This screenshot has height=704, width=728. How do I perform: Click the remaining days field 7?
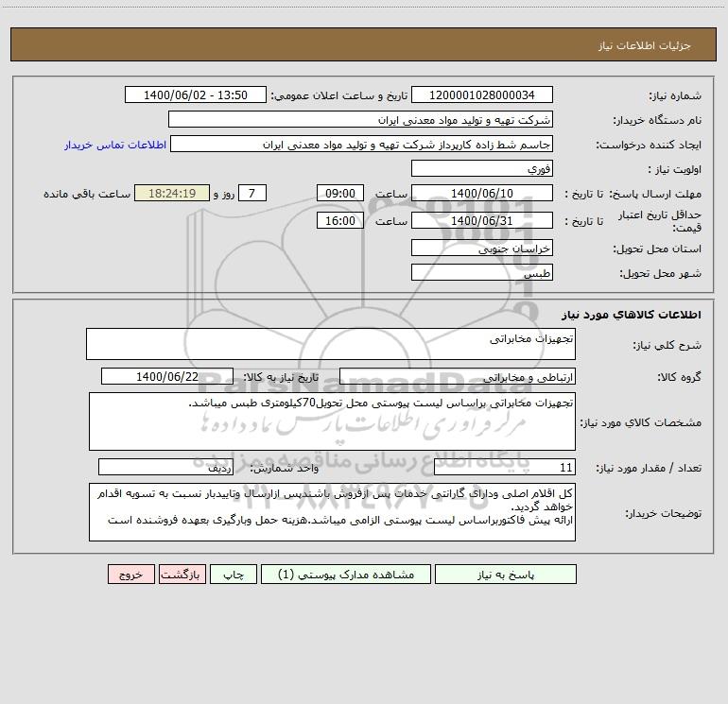[252, 193]
